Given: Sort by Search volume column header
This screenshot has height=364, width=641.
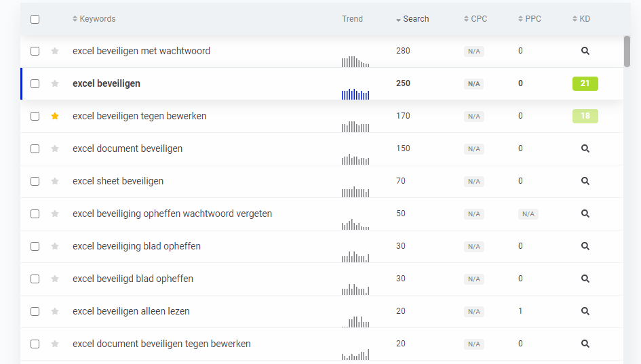Looking at the screenshot, I should 415,19.
